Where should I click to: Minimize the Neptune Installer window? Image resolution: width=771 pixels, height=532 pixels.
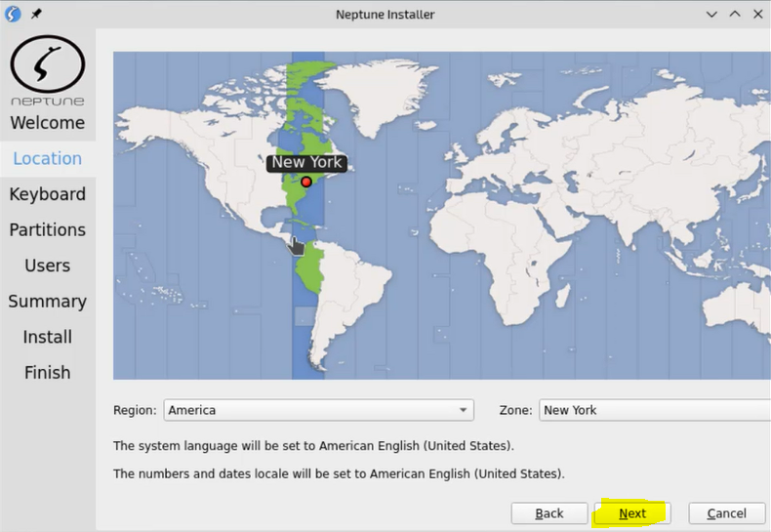tap(711, 15)
